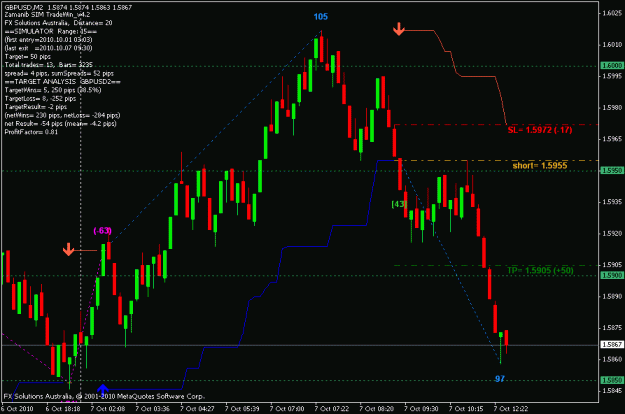Click the '7 Oct 03:36' time axis label
The image size is (625, 414).
152,409
